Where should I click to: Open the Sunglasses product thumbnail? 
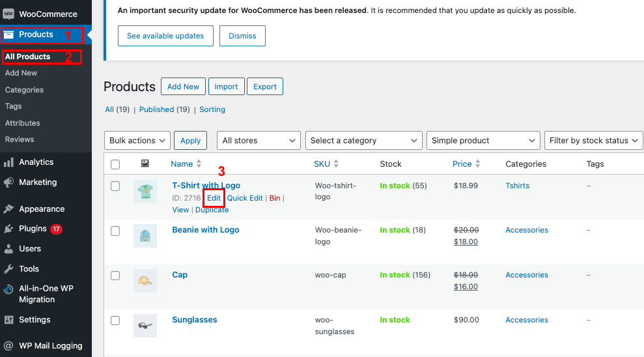145,326
